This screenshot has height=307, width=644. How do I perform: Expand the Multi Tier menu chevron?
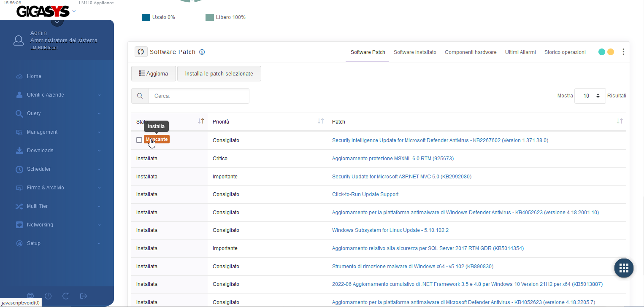tap(99, 206)
